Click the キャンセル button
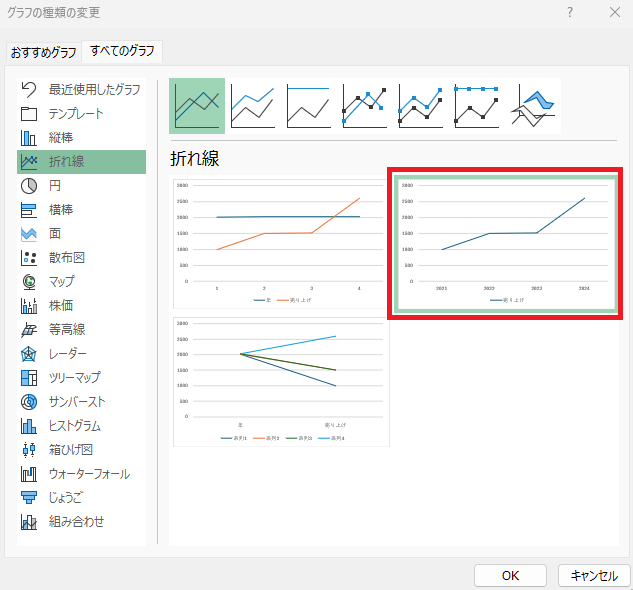 [x=594, y=575]
